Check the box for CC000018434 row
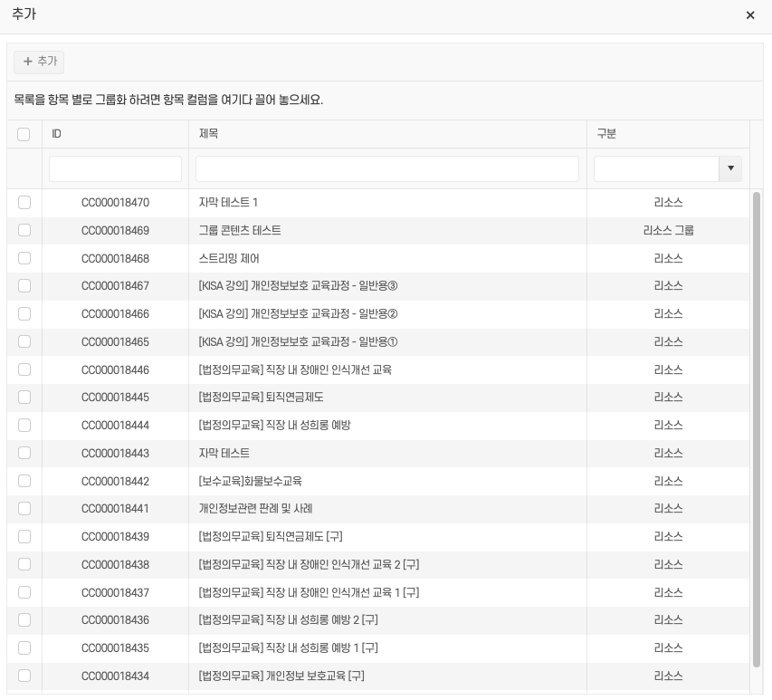Image resolution: width=772 pixels, height=700 pixels. pos(24,676)
